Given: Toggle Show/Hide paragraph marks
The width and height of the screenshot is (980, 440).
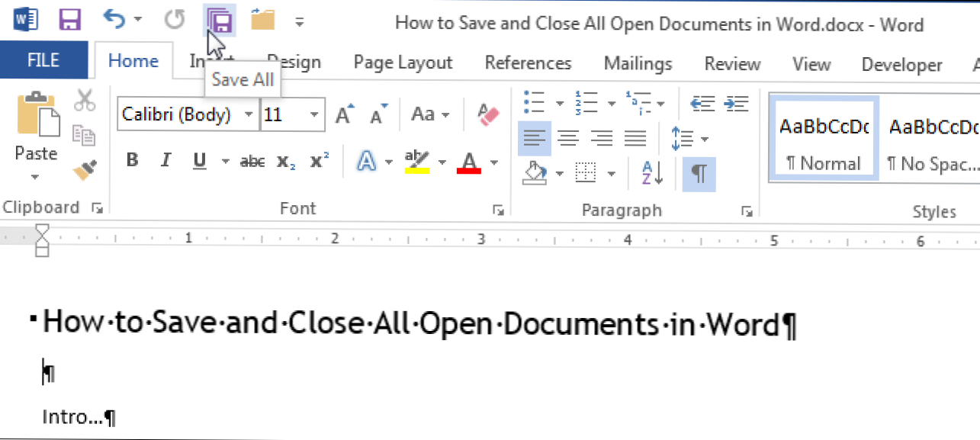Looking at the screenshot, I should (x=699, y=174).
